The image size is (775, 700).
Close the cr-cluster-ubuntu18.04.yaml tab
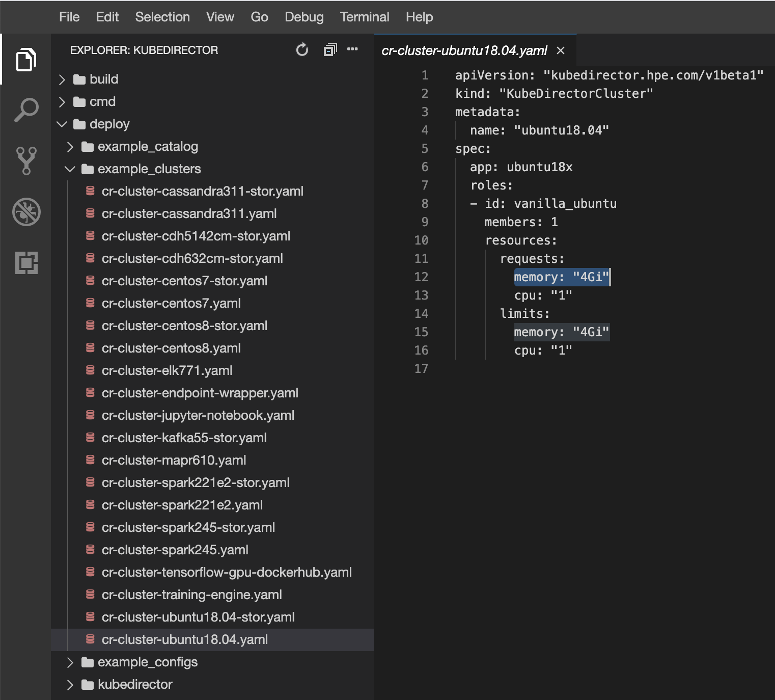[x=560, y=50]
